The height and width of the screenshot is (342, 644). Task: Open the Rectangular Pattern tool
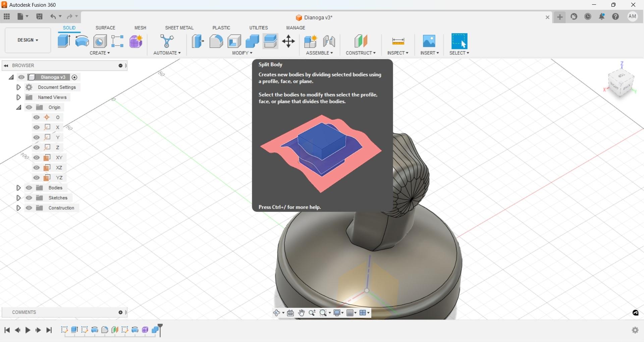click(x=118, y=41)
